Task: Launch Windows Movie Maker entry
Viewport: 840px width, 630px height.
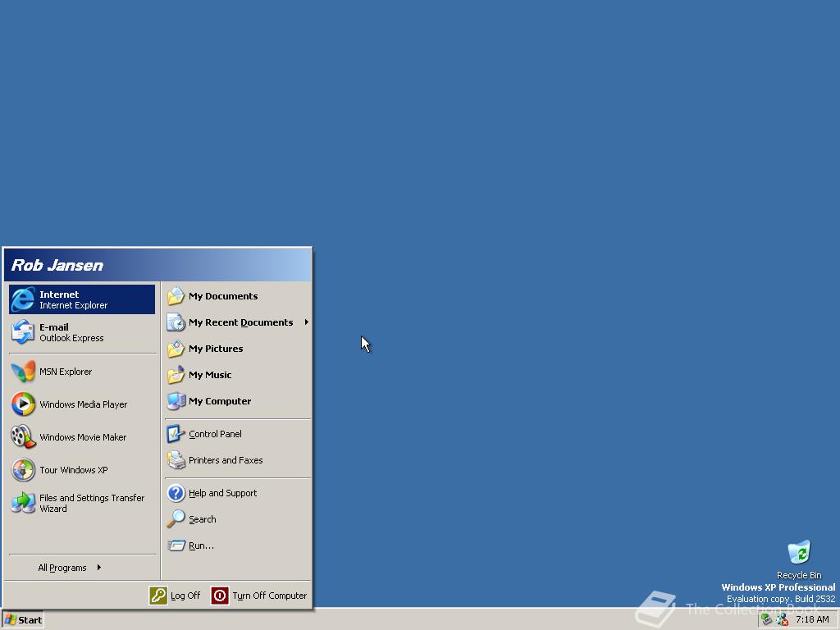Action: [83, 437]
